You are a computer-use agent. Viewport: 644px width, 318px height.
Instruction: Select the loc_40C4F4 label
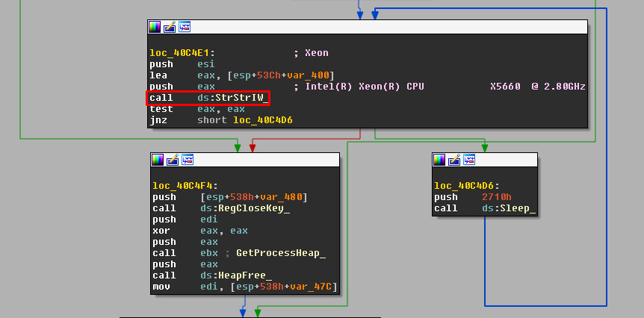185,186
